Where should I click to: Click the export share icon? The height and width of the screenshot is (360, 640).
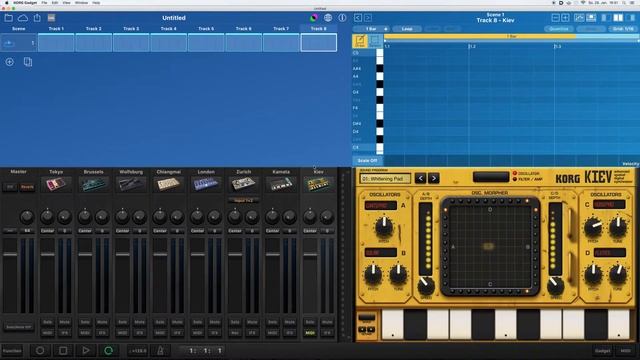[37, 18]
